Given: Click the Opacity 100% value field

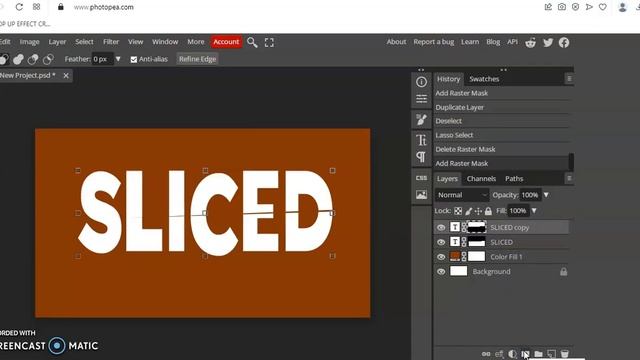Looking at the screenshot, I should pos(530,195).
